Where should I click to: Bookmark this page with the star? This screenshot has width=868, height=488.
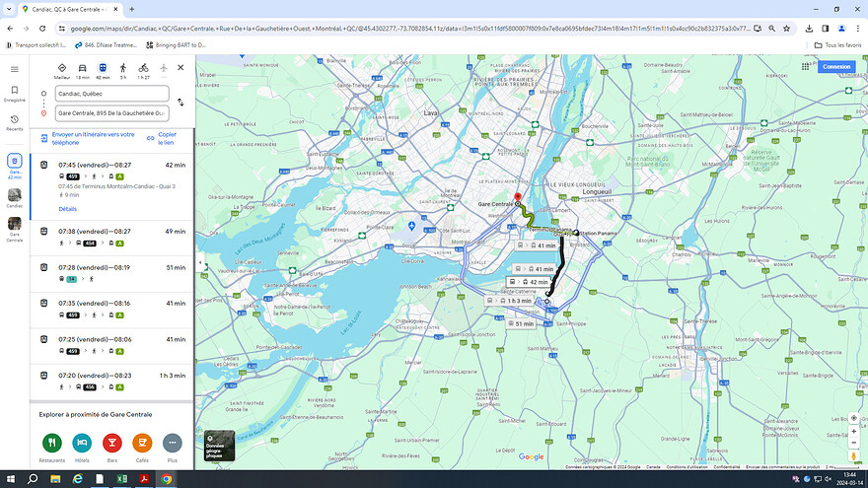pyautogui.click(x=786, y=29)
